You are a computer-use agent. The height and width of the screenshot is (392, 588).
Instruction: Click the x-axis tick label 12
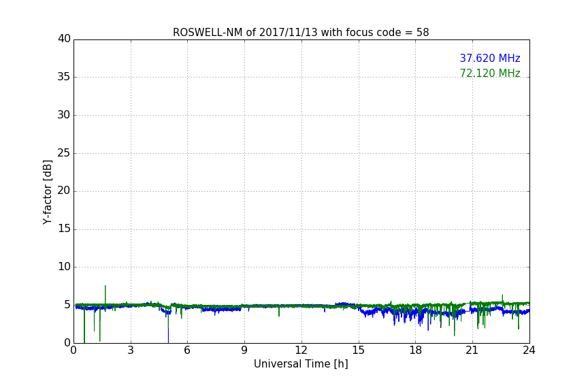pos(301,350)
